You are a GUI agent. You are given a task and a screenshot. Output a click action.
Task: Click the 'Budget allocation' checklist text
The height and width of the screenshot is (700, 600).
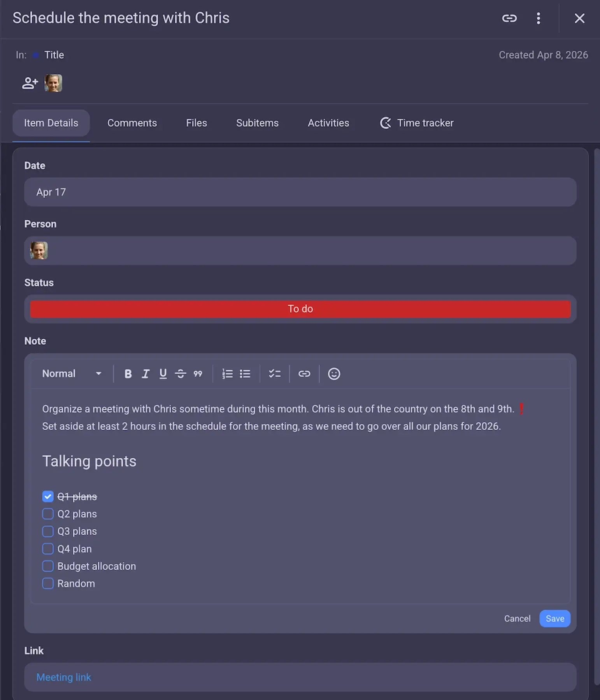96,566
